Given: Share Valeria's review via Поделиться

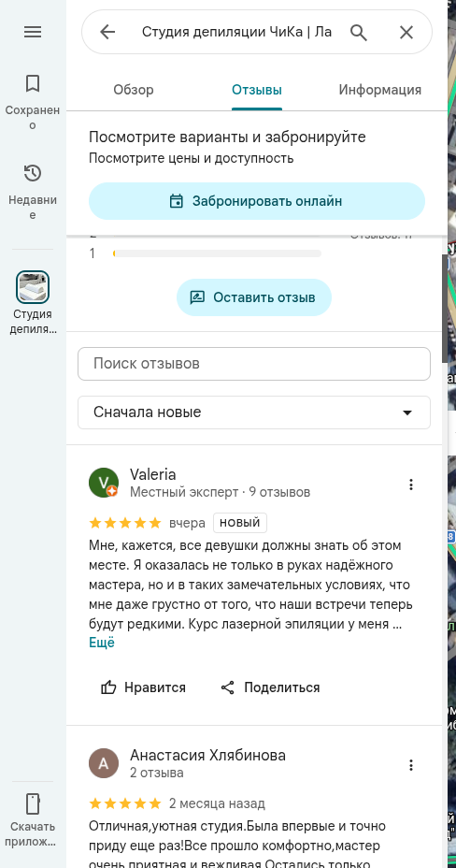Looking at the screenshot, I should 270,687.
